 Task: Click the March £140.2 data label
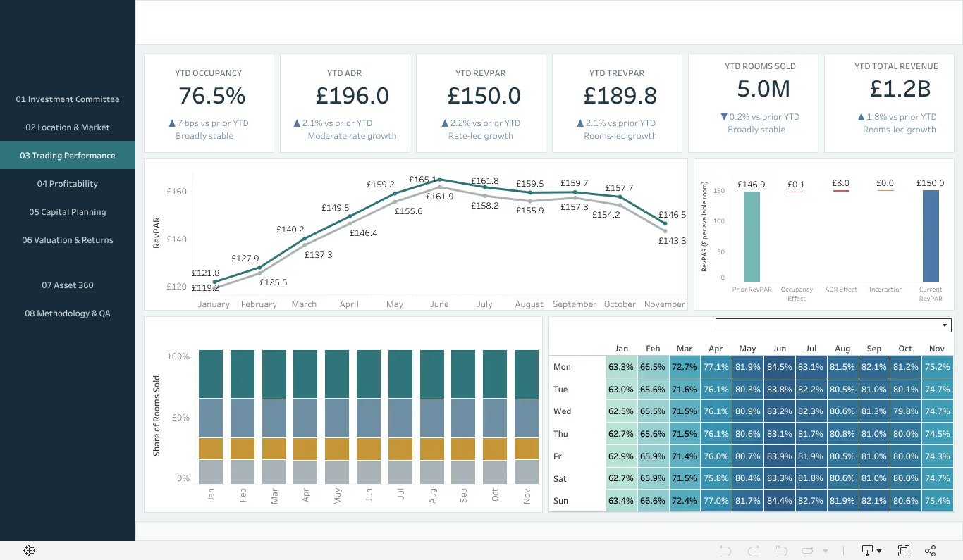pyautogui.click(x=290, y=230)
